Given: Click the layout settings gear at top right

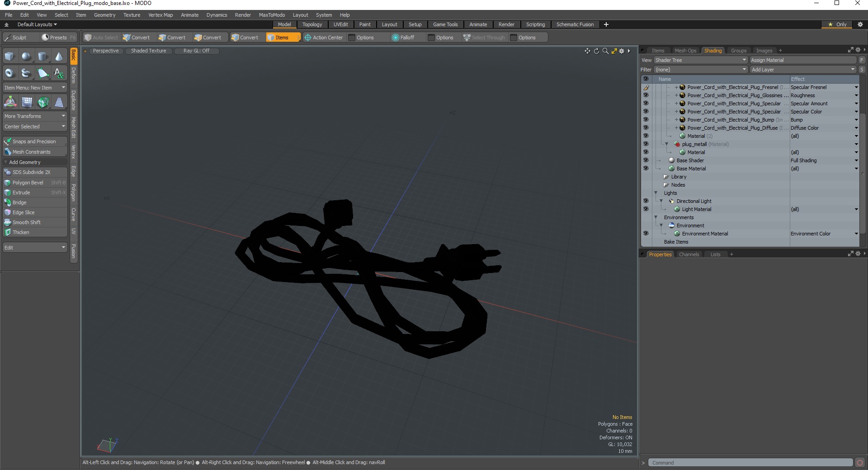Looking at the screenshot, I should click(860, 24).
